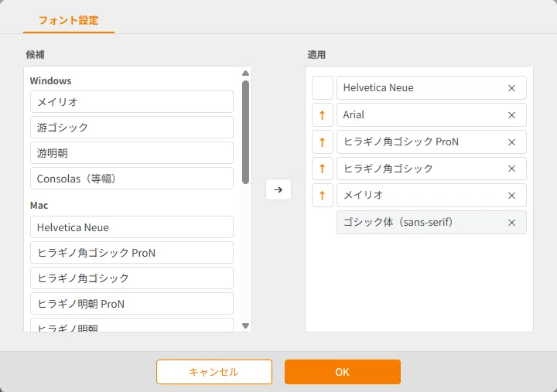Viewport: 557px width, 392px height.
Task: Select applied ヒラギノ角ゴシック entry
Action: 432,169
